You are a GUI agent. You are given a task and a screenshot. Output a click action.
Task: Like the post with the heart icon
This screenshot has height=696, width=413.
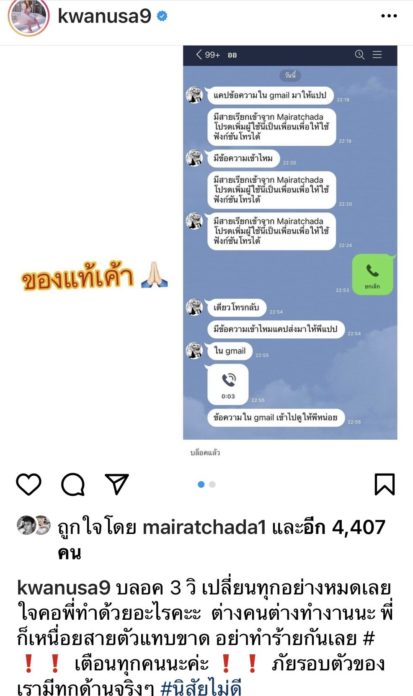[29, 484]
